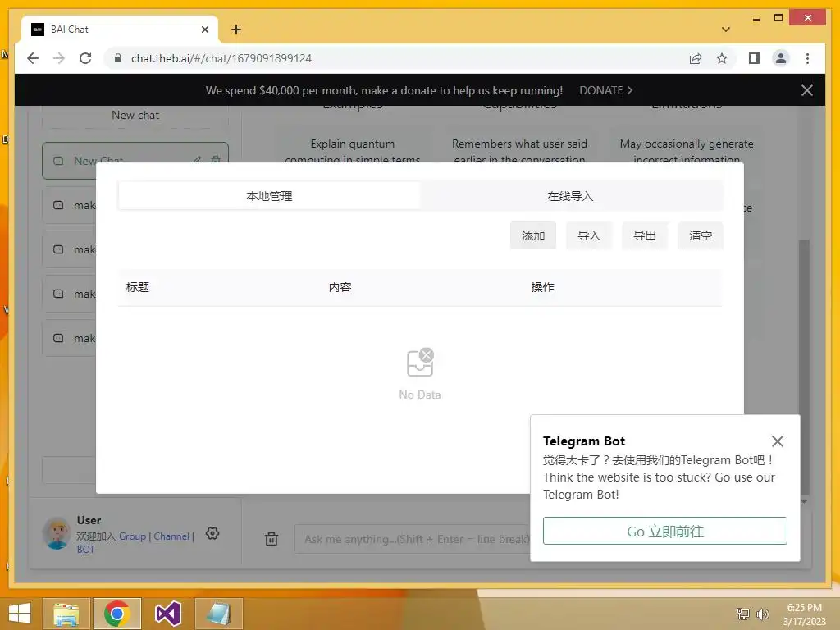Share this page icon

[696, 58]
